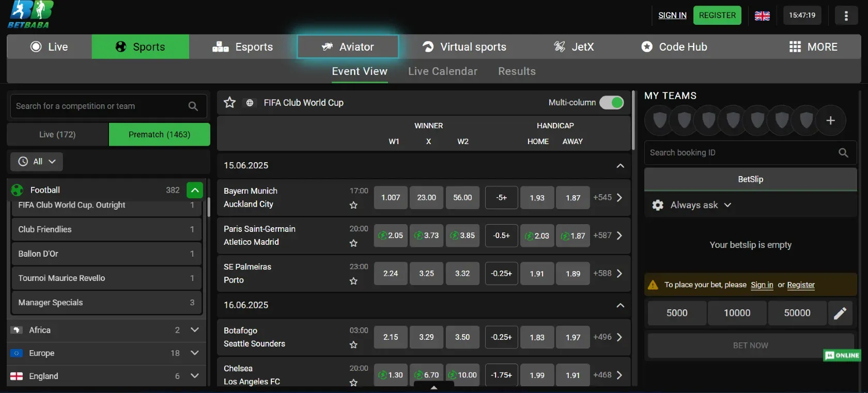Toggle the Multi-column switch
Screen dimensions: 868x393
pos(612,102)
